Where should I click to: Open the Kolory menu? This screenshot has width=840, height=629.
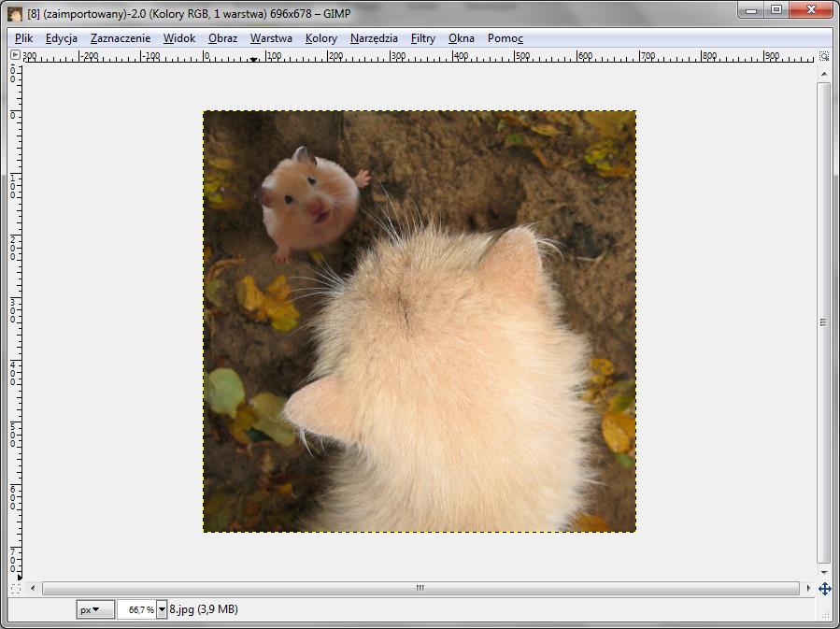(320, 38)
